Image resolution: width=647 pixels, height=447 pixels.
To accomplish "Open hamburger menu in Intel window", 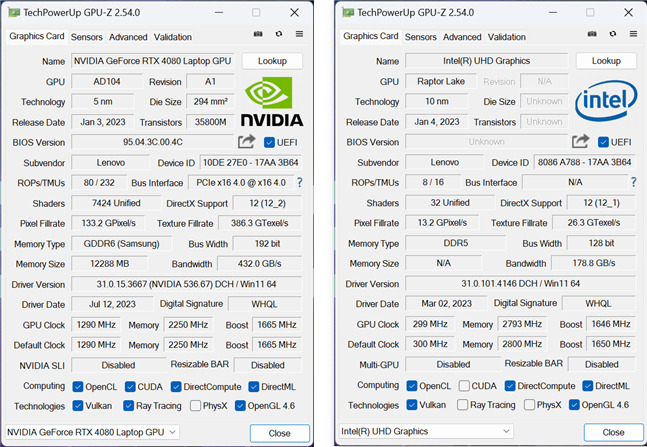I will point(633,34).
